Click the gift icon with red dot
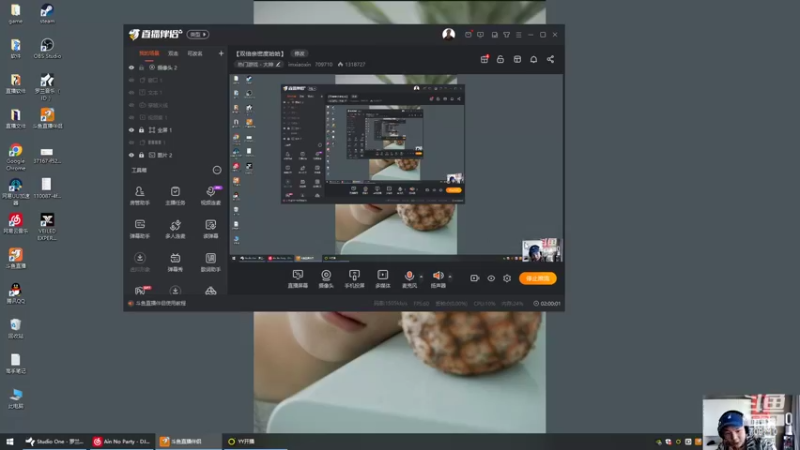Screen dimensions: 800x450 tap(484, 59)
